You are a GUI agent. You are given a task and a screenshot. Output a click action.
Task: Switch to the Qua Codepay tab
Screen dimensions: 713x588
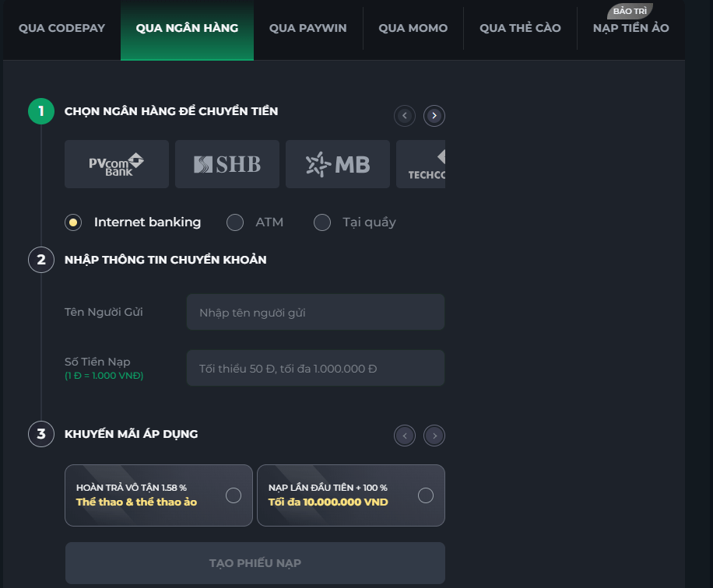click(61, 28)
